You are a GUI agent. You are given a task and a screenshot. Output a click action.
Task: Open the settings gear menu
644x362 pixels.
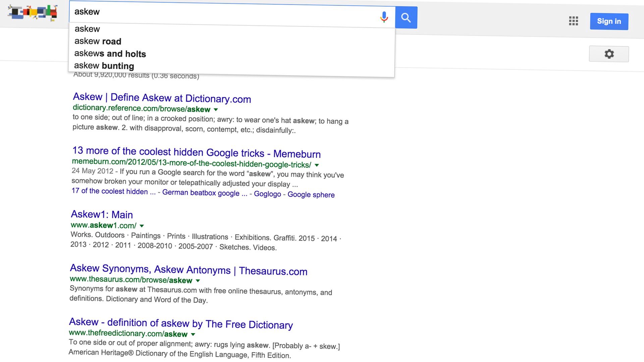(x=609, y=54)
